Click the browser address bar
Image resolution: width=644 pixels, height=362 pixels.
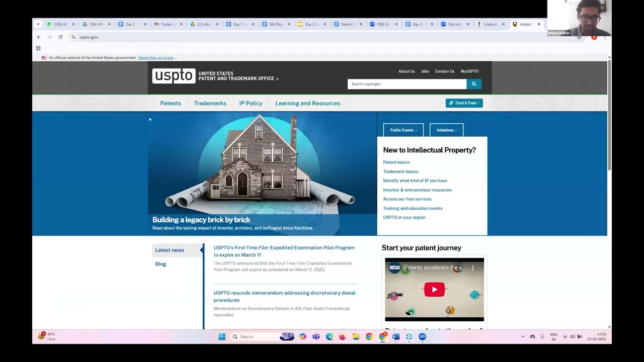(x=322, y=37)
